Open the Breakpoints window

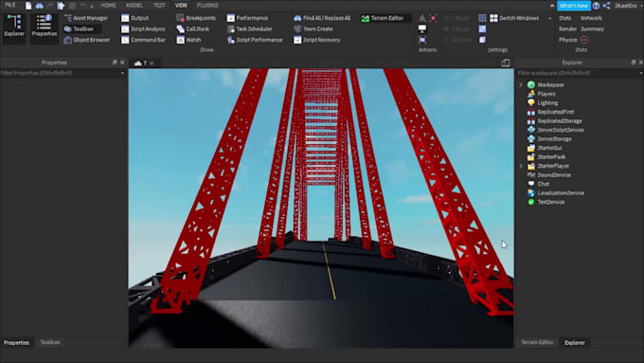pyautogui.click(x=196, y=18)
